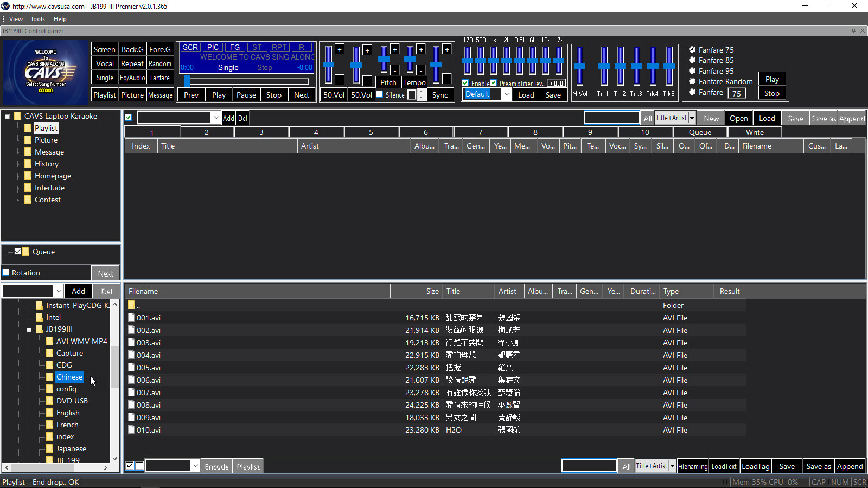
Task: Click the CDG folder icon in tree
Action: pos(49,365)
